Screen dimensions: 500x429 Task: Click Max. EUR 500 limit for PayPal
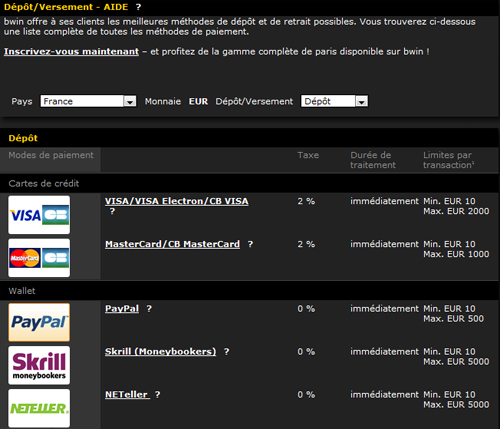pyautogui.click(x=453, y=319)
